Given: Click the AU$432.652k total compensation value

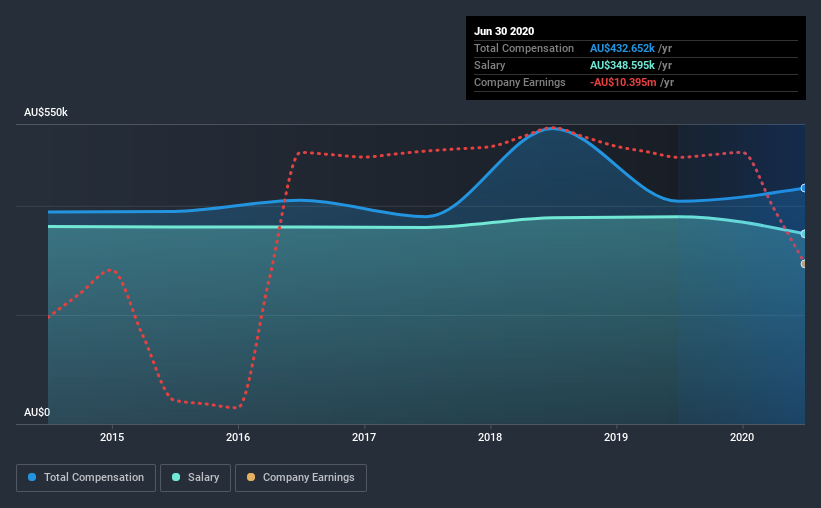Looking at the screenshot, I should point(622,48).
